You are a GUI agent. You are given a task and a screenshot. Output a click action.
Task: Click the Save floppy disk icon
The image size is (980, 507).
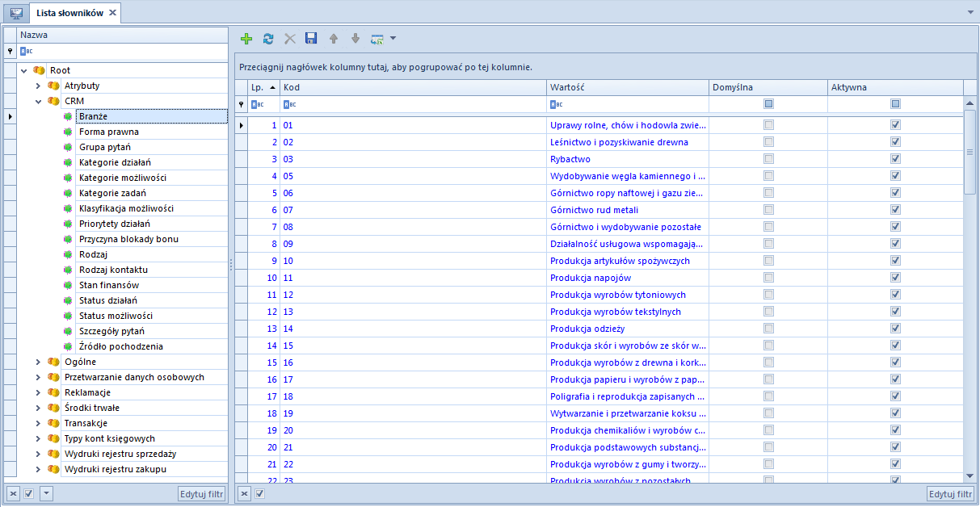[x=311, y=39]
